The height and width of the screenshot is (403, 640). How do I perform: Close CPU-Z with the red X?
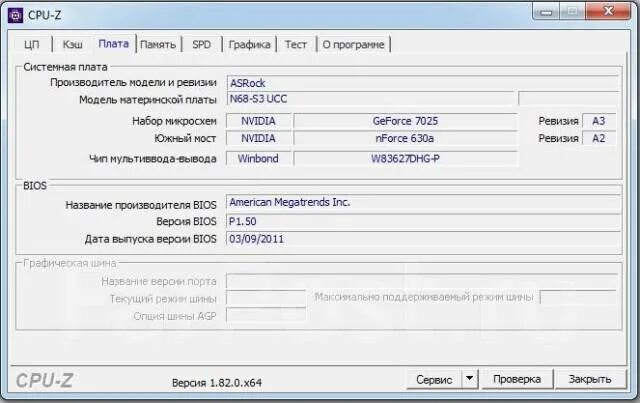pos(608,11)
